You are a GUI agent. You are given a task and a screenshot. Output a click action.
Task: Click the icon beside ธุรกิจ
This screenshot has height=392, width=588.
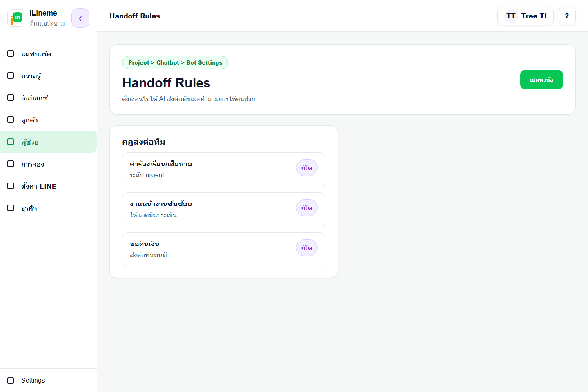11,208
